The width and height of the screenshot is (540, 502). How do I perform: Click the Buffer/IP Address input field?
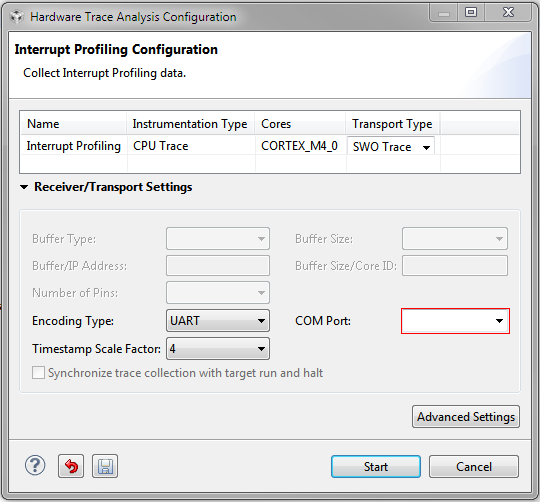(x=218, y=265)
